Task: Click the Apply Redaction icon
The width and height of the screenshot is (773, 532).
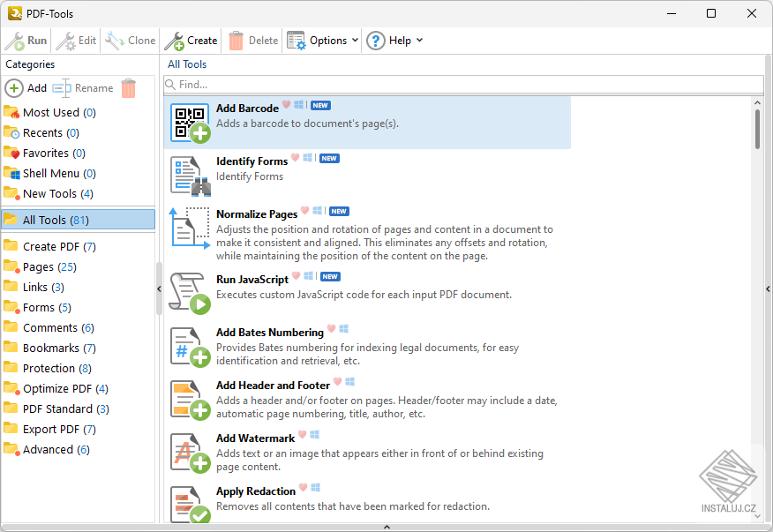Action: (191, 504)
